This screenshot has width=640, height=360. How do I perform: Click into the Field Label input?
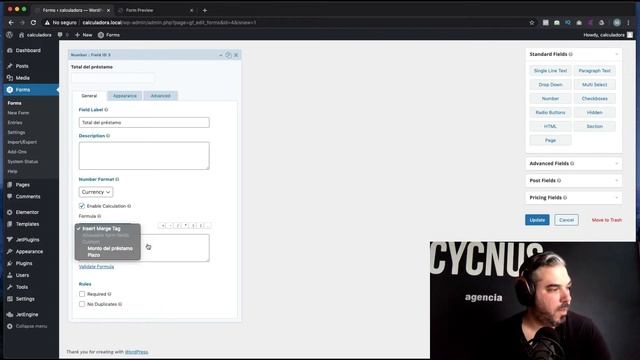click(x=144, y=122)
